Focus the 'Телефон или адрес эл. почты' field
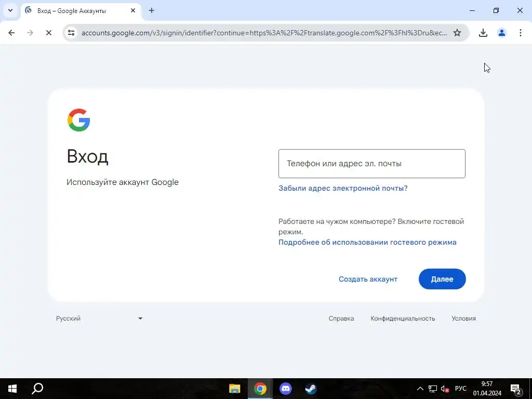The image size is (532, 399). click(x=372, y=164)
